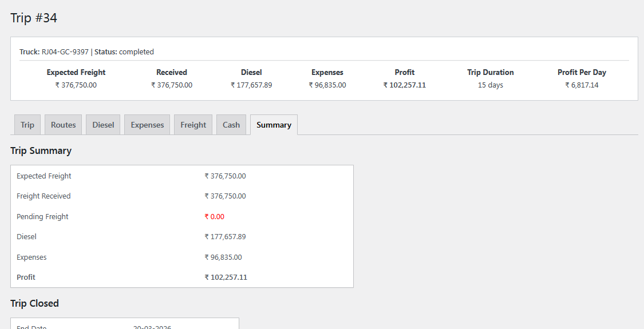Click the Trip Duration value 15 days
644x329 pixels.
pyautogui.click(x=490, y=85)
